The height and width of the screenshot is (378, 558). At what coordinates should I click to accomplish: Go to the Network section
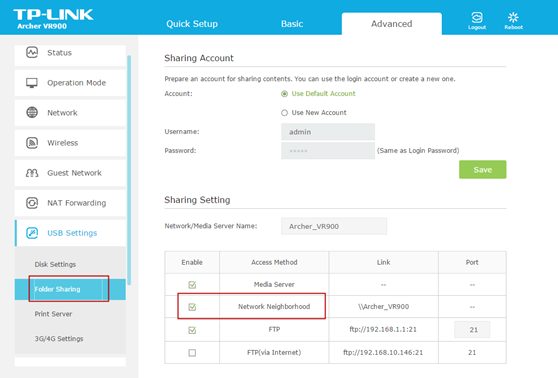[x=70, y=113]
